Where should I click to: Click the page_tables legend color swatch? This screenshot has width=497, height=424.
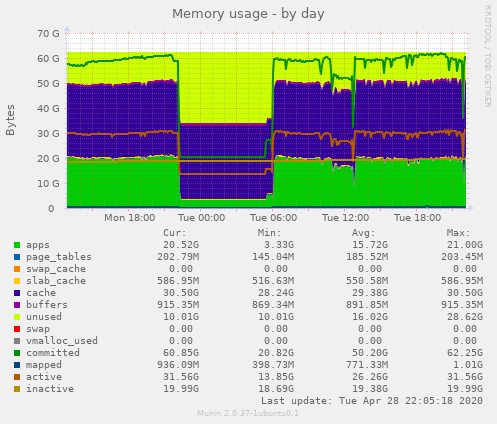[17, 257]
